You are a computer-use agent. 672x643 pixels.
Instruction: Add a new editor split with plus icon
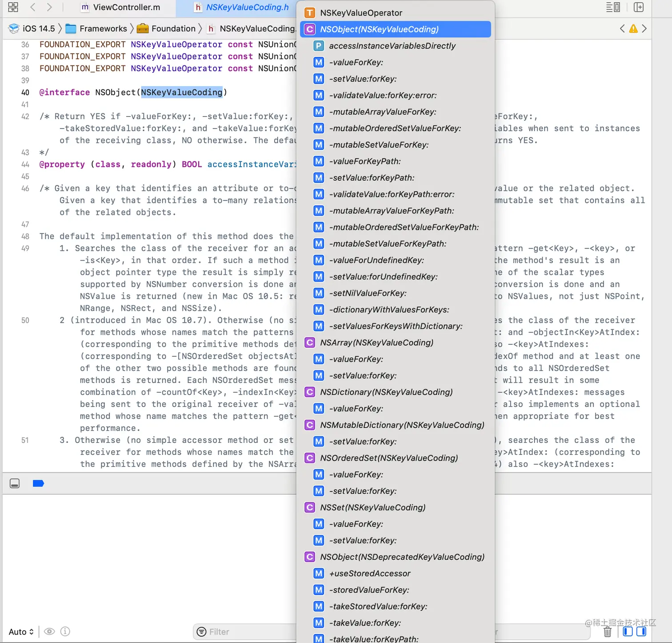639,7
